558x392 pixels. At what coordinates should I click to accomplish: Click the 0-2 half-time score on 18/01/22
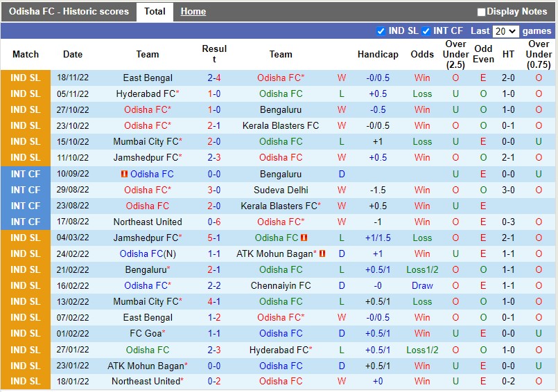pos(508,382)
